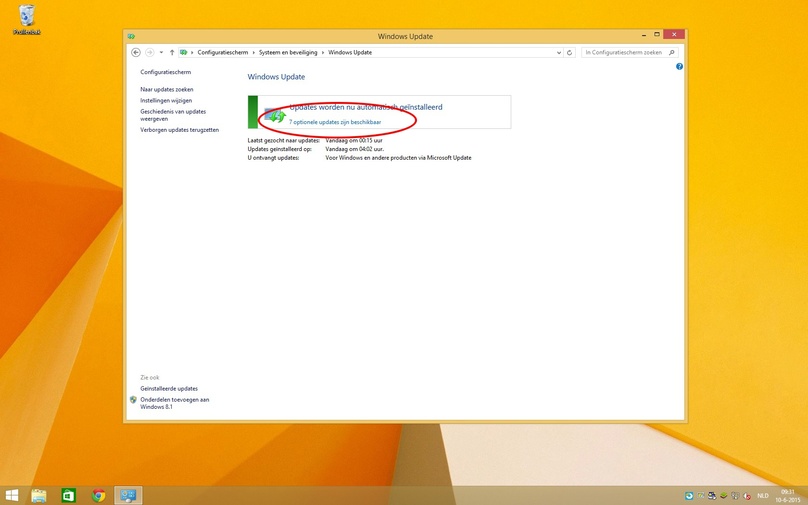
Task: Click the Windows Update breadcrumb item
Action: coord(350,53)
